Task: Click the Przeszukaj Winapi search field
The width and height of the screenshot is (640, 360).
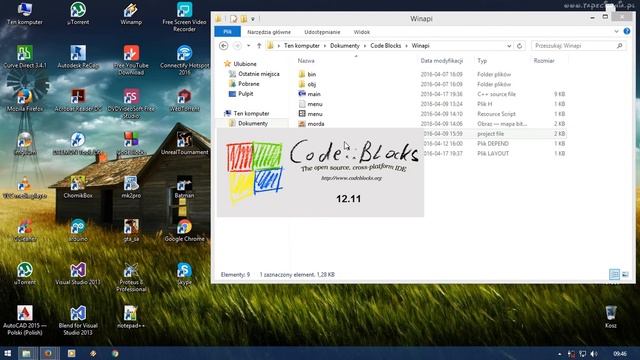Action: 578,46
